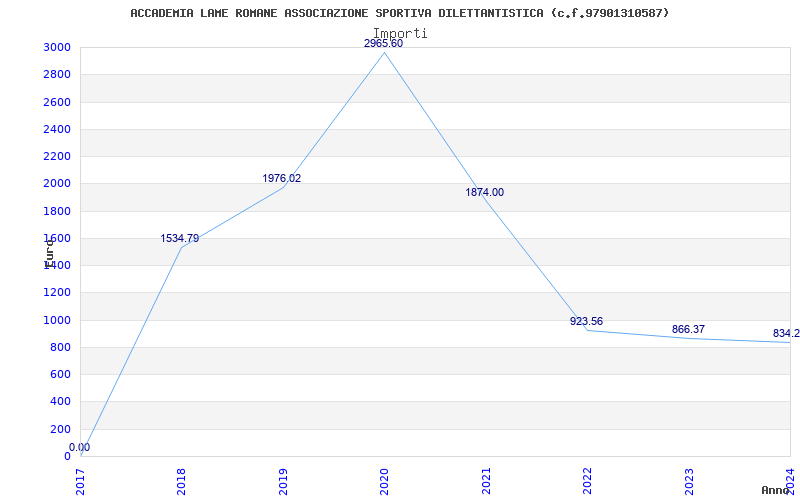800x500 pixels.
Task: Click the 2022 x-axis year label
Action: [587, 481]
